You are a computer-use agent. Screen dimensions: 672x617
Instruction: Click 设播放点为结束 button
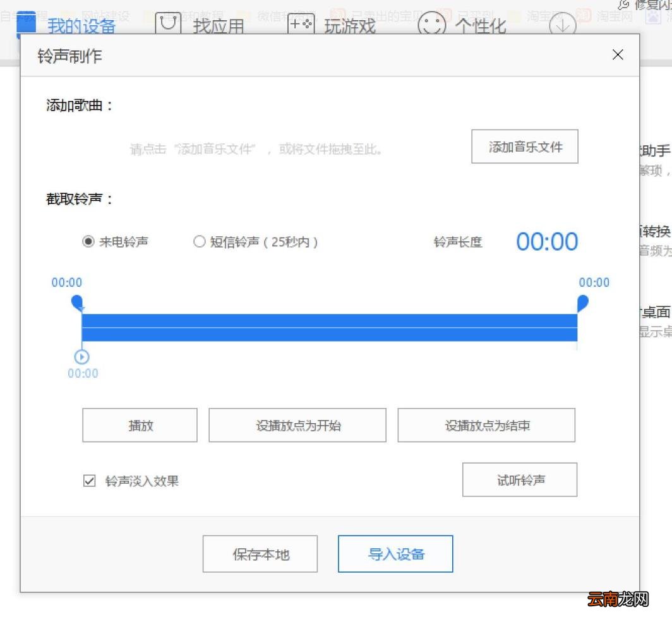click(x=486, y=425)
